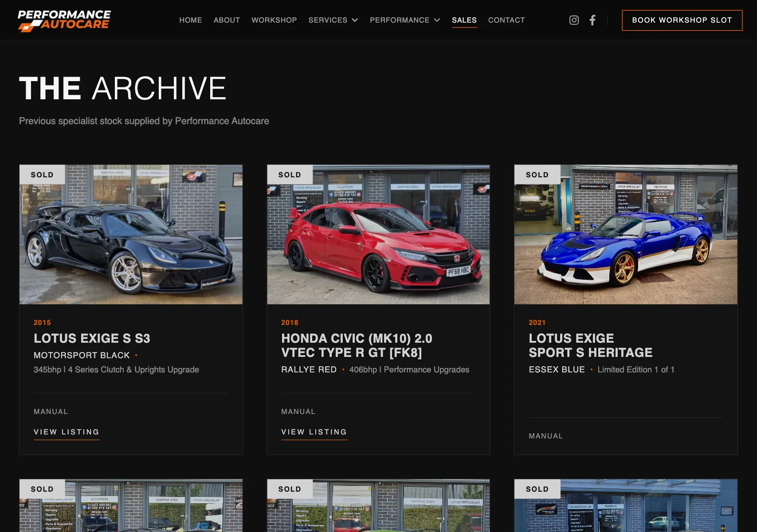
Task: Click the Book Workshop Slot button
Action: 682,20
